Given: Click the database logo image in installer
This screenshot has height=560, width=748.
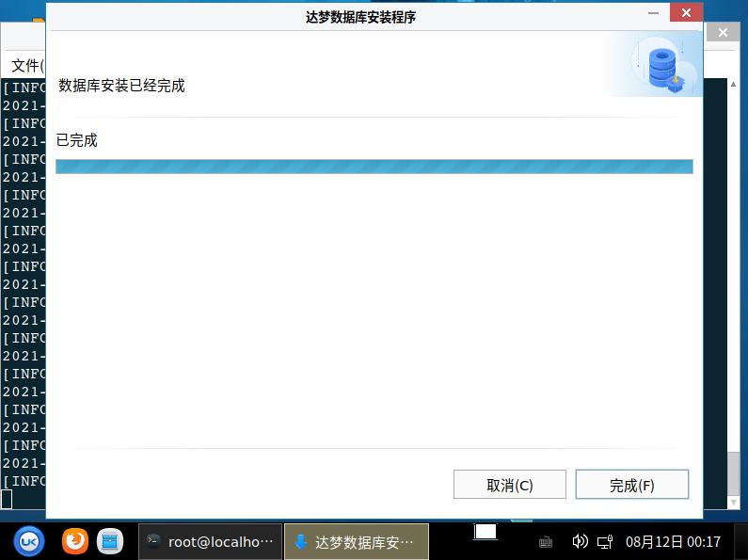Looking at the screenshot, I should tap(665, 67).
